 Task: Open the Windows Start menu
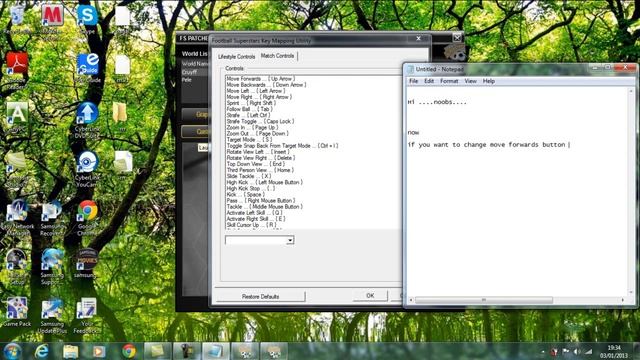click(x=12, y=351)
